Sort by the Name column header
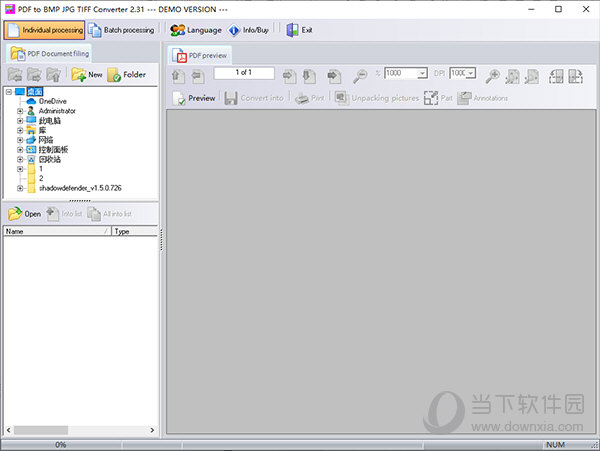 click(57, 231)
